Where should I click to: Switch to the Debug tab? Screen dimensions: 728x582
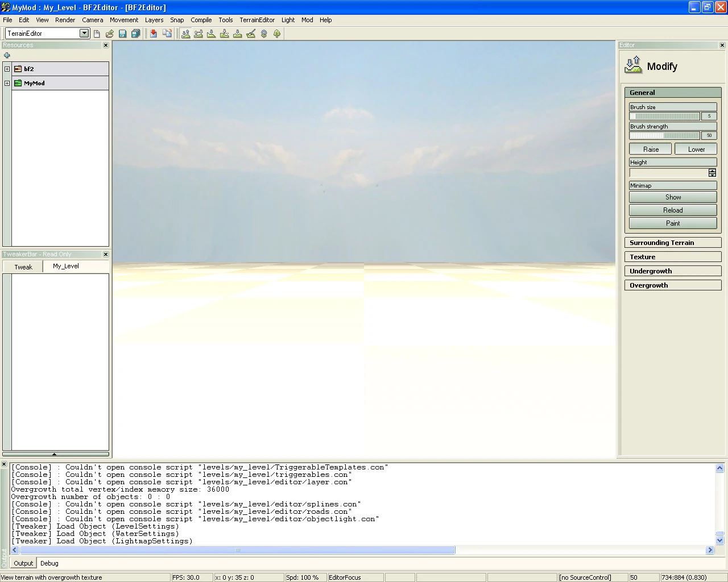[49, 563]
